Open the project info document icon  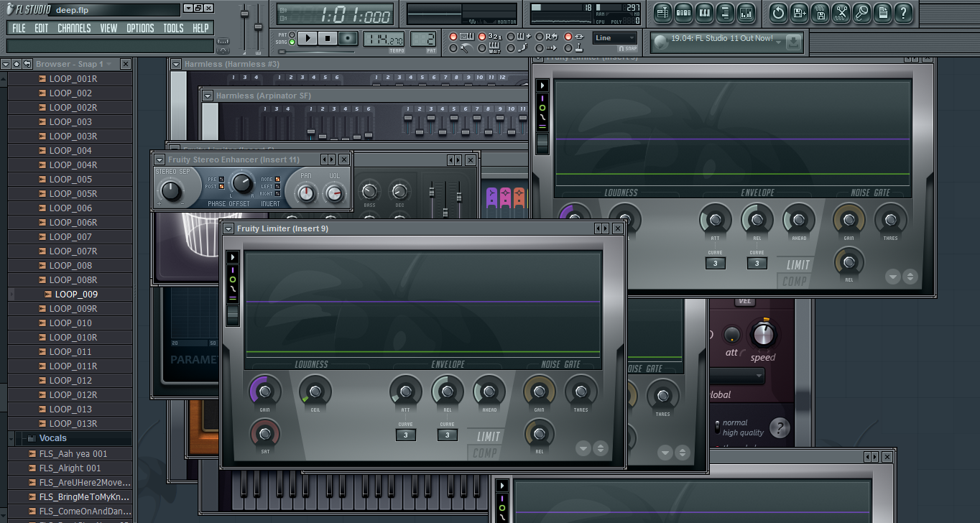pos(882,12)
